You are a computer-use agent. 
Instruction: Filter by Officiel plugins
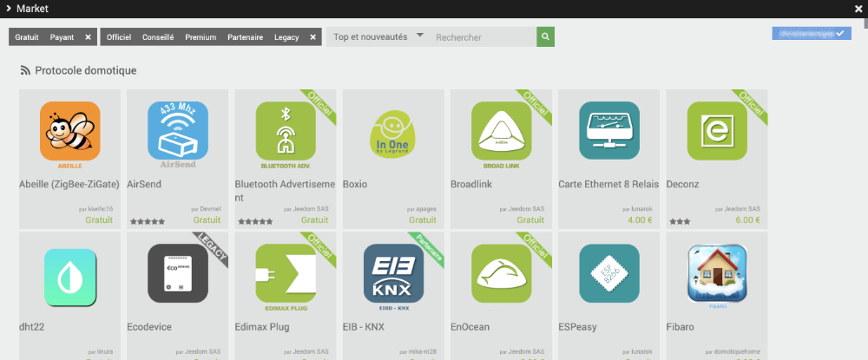pos(119,37)
